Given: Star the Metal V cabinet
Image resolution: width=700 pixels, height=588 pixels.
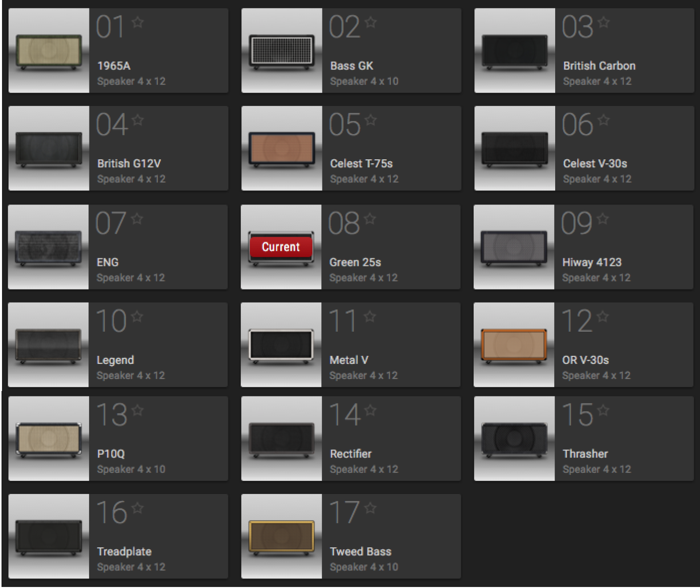Looking at the screenshot, I should click(370, 317).
